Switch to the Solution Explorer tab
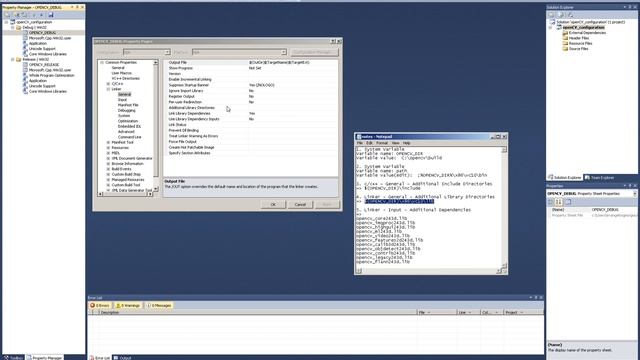This screenshot has width=640, height=360. click(565, 178)
